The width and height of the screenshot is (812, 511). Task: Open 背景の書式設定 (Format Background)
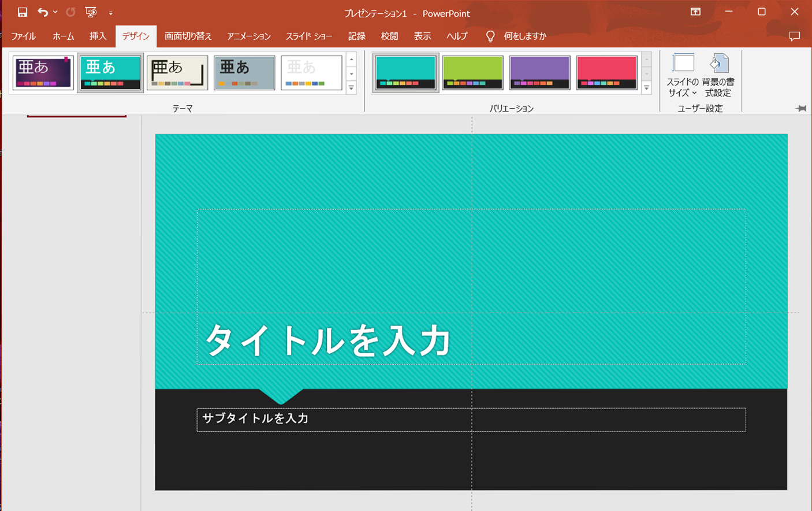719,72
